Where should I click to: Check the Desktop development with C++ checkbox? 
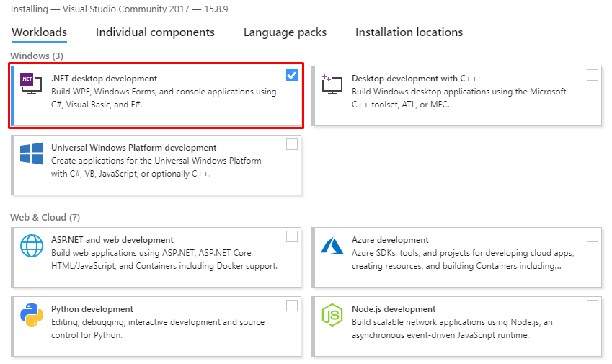point(592,75)
